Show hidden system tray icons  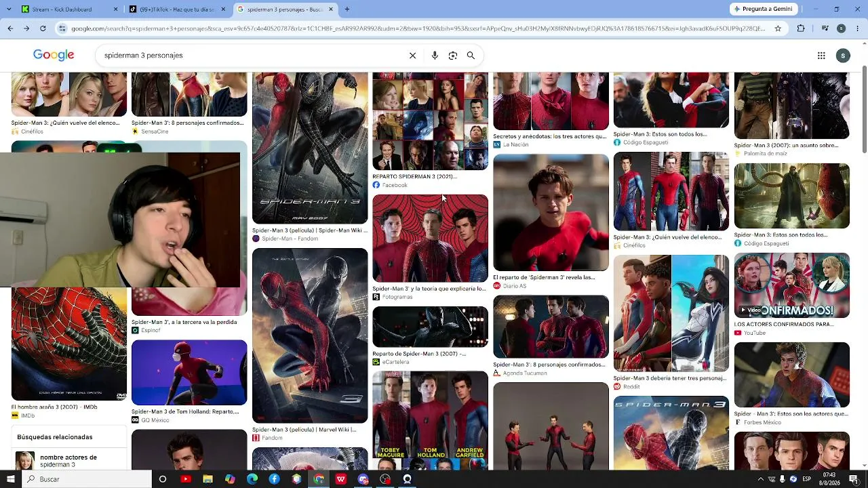point(759,479)
